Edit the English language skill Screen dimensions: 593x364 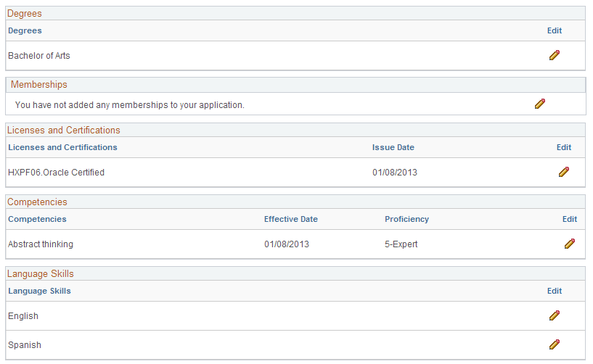pyautogui.click(x=555, y=315)
